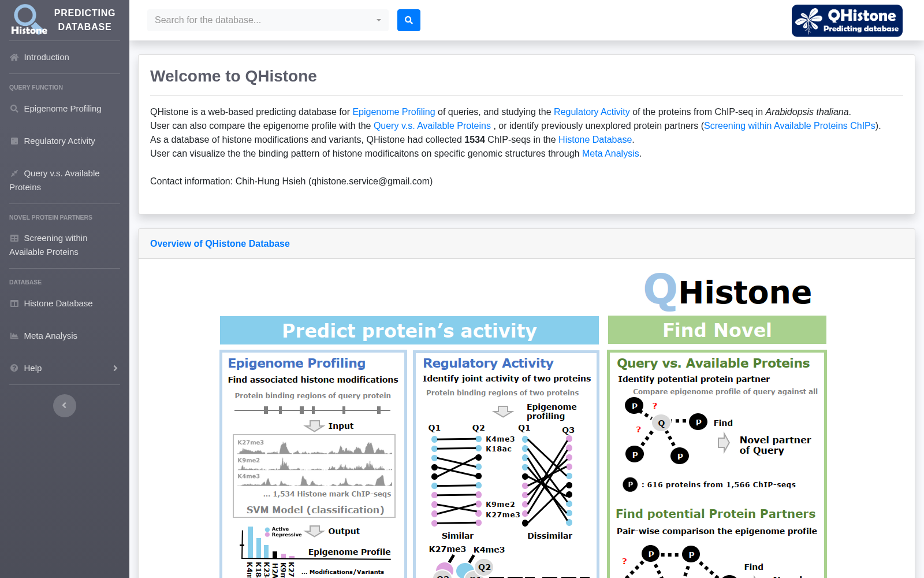
Task: Click the Meta Analysis chart icon
Action: (14, 336)
